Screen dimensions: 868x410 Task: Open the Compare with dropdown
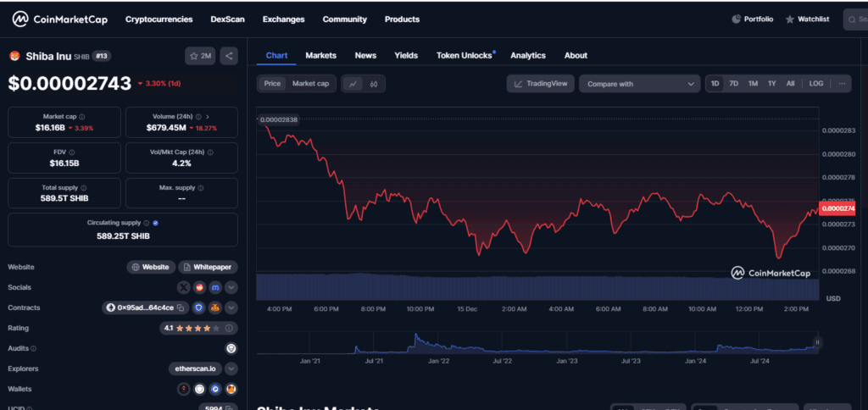click(x=639, y=84)
